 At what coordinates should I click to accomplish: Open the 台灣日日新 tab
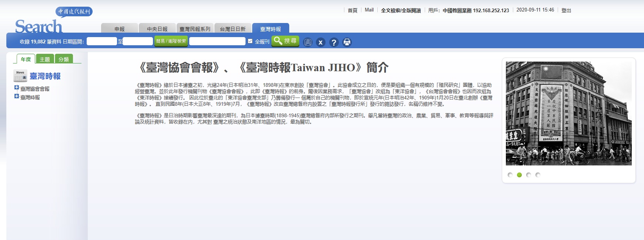(x=233, y=29)
